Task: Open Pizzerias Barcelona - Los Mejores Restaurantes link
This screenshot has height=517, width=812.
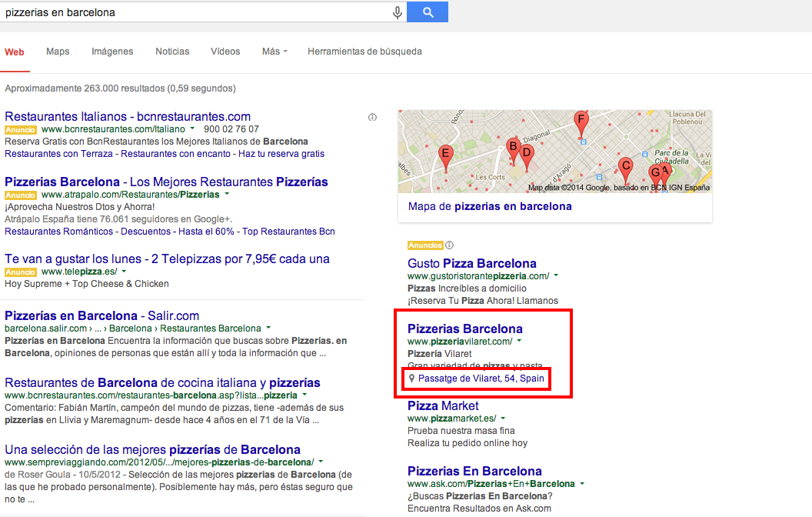Action: click(166, 182)
